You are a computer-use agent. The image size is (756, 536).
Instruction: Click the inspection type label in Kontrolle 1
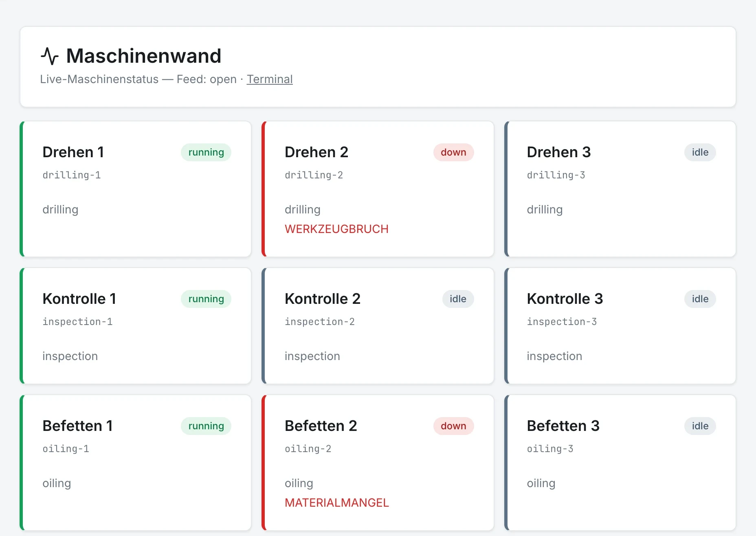tap(70, 356)
